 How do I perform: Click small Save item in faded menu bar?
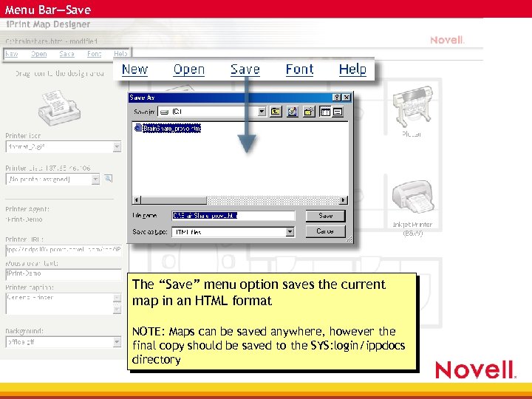tap(66, 54)
